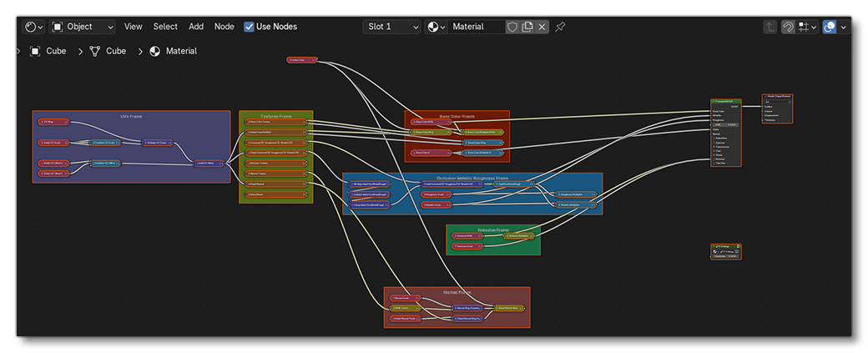Click the Material breadcrumb label
Image resolution: width=868 pixels, height=353 pixels.
[x=181, y=51]
